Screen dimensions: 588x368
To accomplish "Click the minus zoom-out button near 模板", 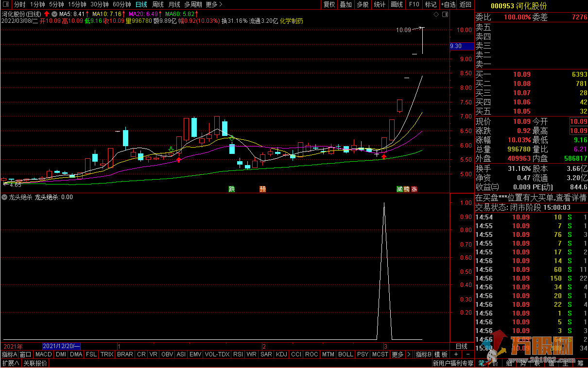I will pos(467,354).
